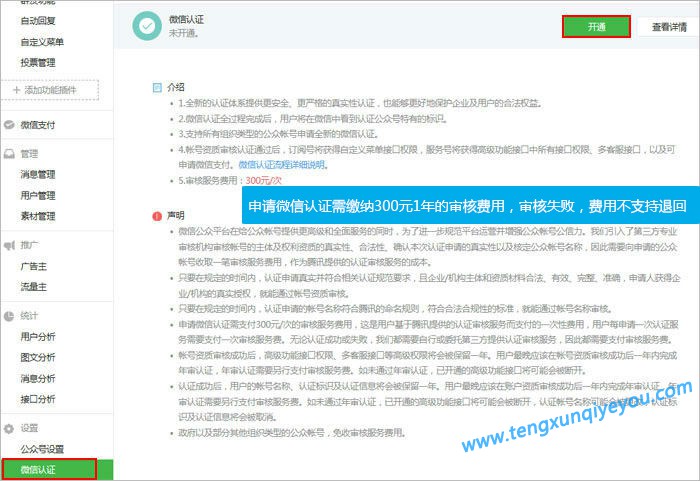Click the 介绍 heading text
700x481 pixels.
pos(175,87)
